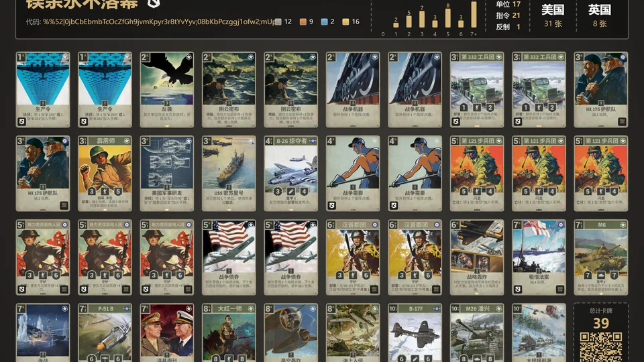Open the 战略轰炸 card
The width and height of the screenshot is (644, 362).
[x=477, y=257]
